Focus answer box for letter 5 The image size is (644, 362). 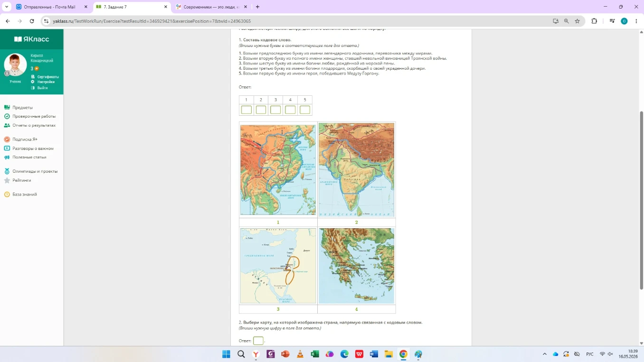(305, 110)
